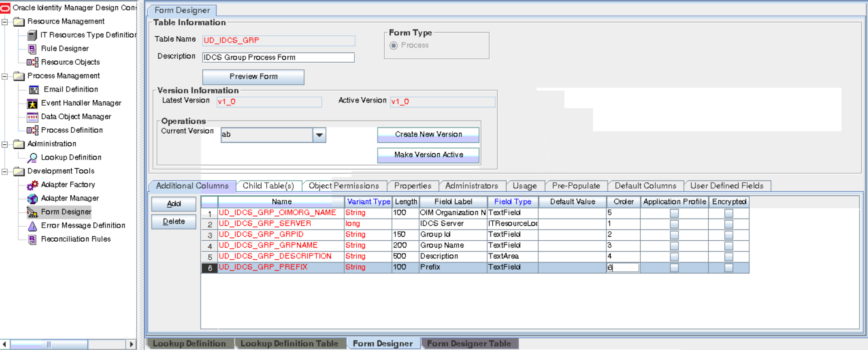Image resolution: width=868 pixels, height=350 pixels.
Task: Click the Process Management folder icon
Action: click(x=19, y=76)
